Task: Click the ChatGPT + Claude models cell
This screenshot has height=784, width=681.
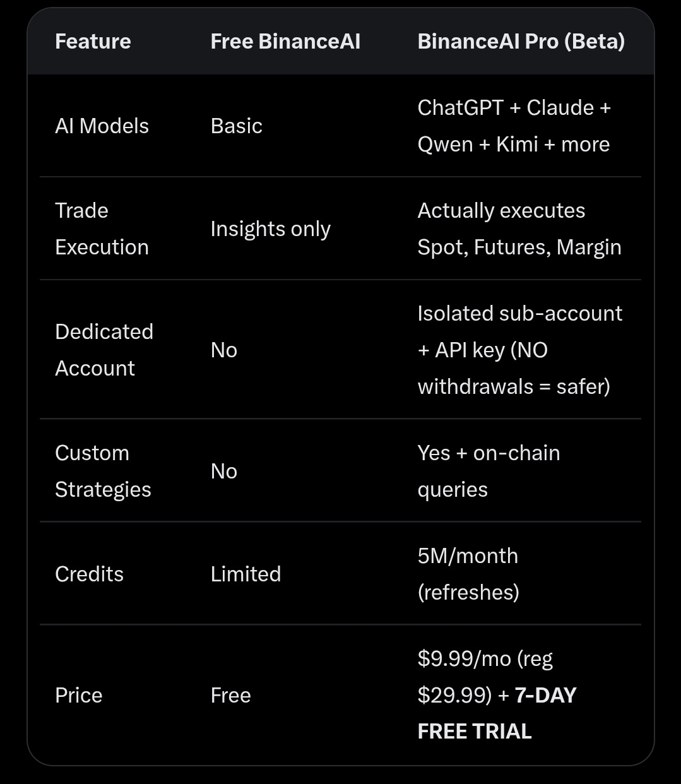Action: click(x=514, y=126)
